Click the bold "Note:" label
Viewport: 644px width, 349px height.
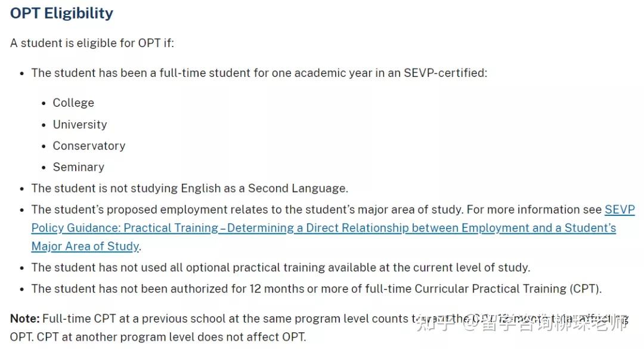[24, 319]
